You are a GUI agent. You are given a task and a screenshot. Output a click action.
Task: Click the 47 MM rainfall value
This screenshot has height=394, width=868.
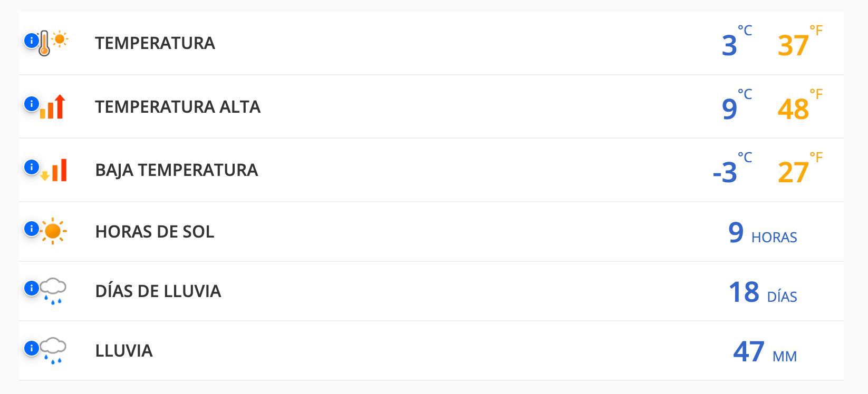764,352
